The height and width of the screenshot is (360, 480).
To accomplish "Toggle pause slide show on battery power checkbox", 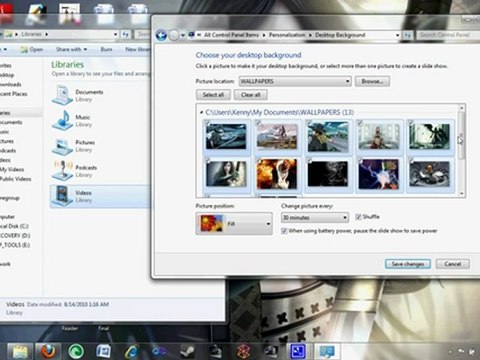I will tap(284, 231).
